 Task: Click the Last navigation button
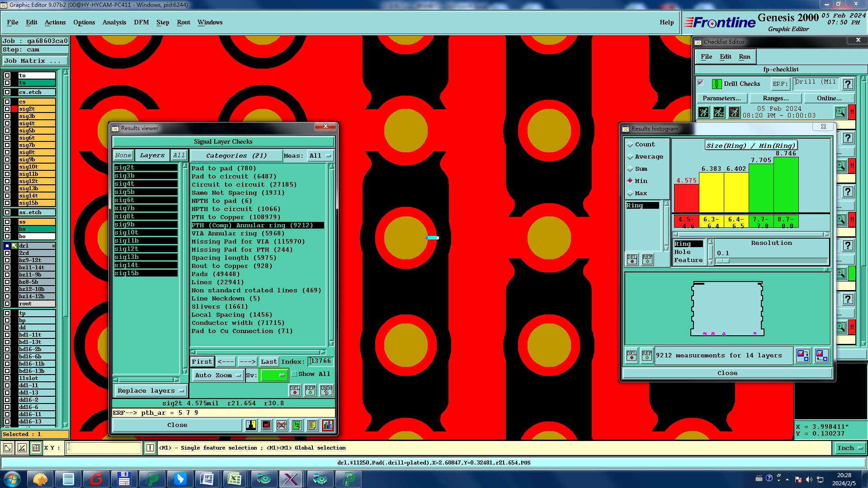click(269, 361)
